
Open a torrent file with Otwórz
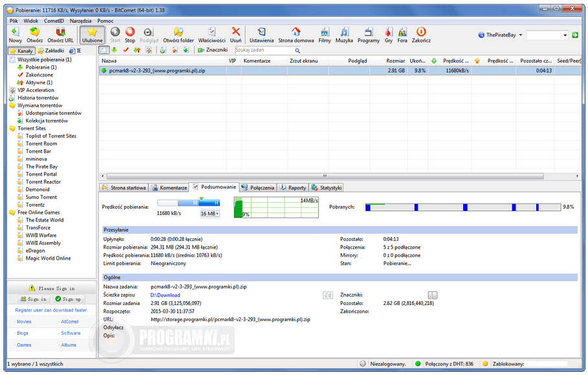click(34, 35)
